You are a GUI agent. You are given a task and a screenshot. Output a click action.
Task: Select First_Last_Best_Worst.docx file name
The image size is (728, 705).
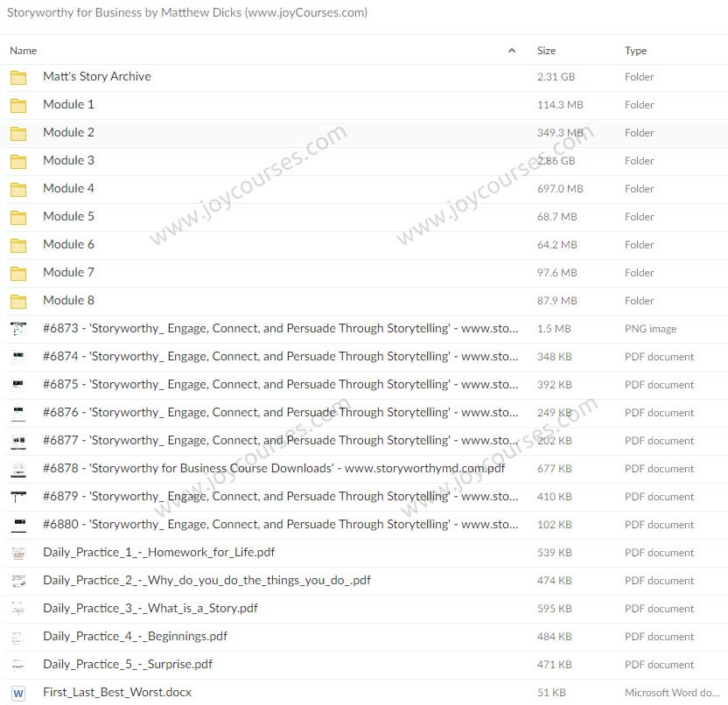click(117, 692)
